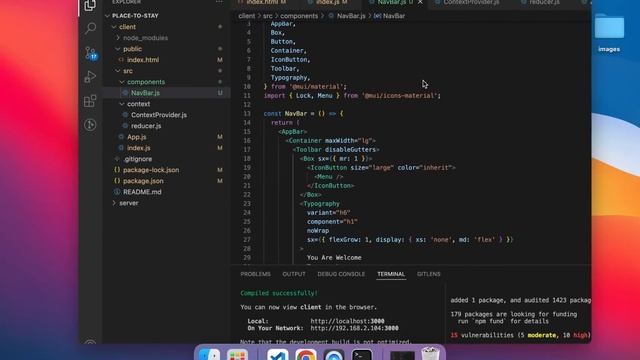Open the Source Control view with badge

90,53
